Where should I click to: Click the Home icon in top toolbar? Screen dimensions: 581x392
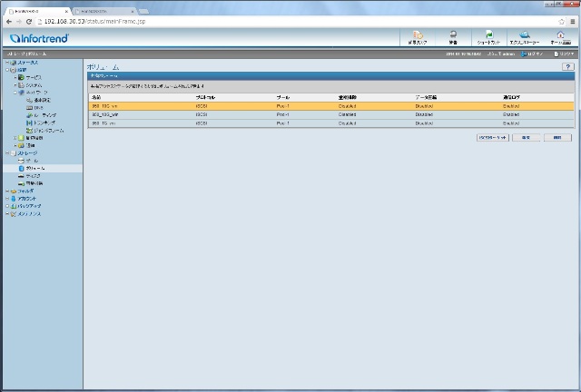[x=560, y=37]
